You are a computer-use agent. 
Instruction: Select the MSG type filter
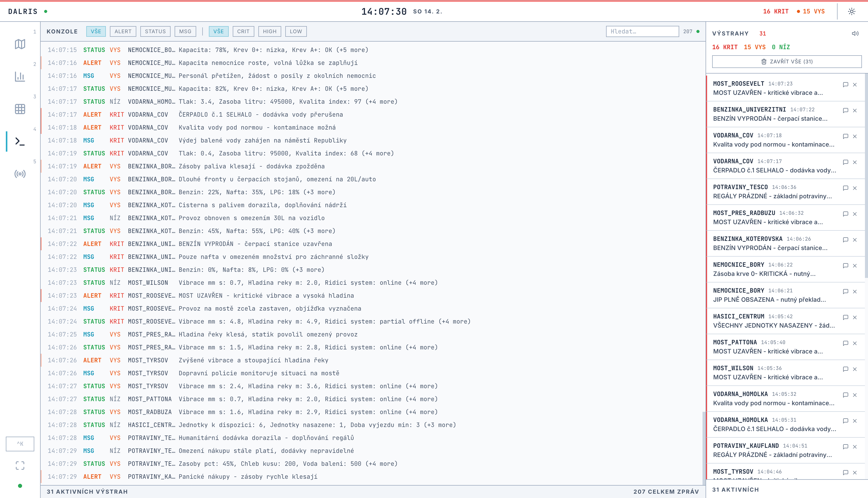(185, 31)
